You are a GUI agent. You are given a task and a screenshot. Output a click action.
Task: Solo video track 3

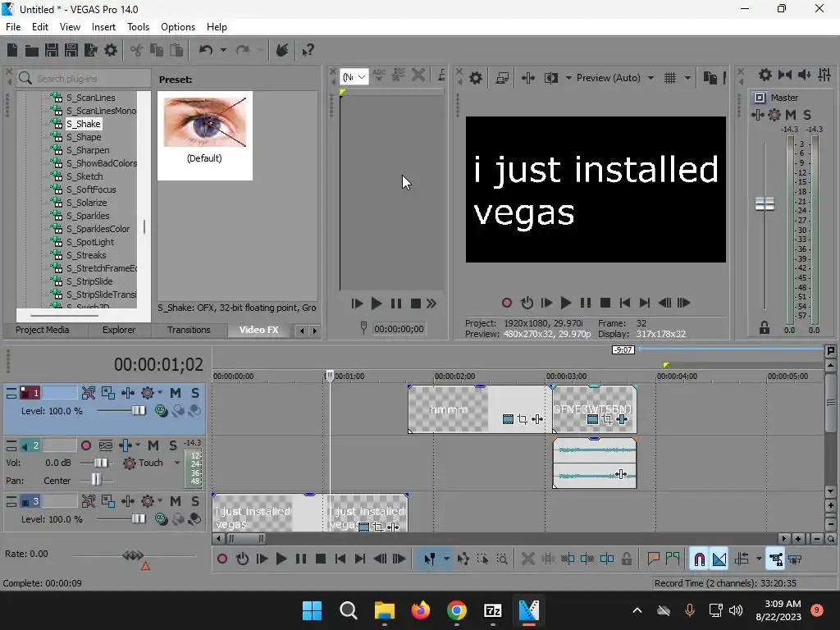pos(195,501)
